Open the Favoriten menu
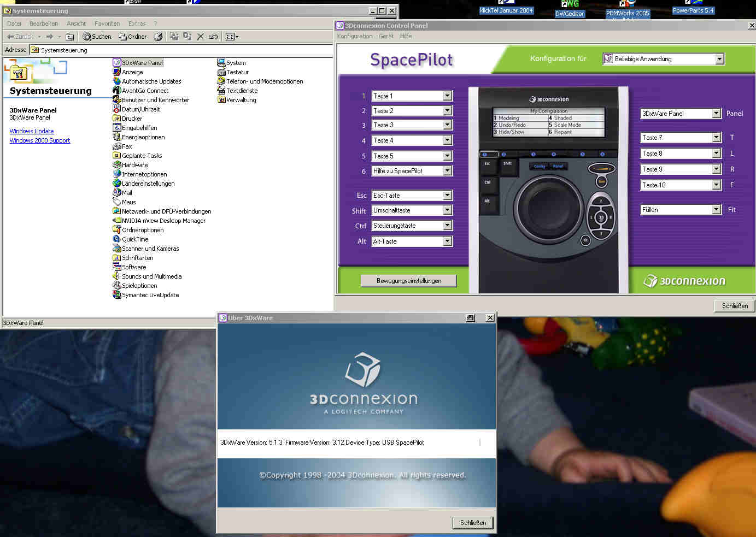Viewport: 756px width, 537px height. point(107,23)
